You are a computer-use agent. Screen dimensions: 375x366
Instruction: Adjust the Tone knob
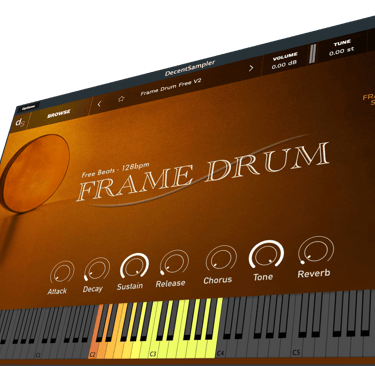click(x=266, y=254)
